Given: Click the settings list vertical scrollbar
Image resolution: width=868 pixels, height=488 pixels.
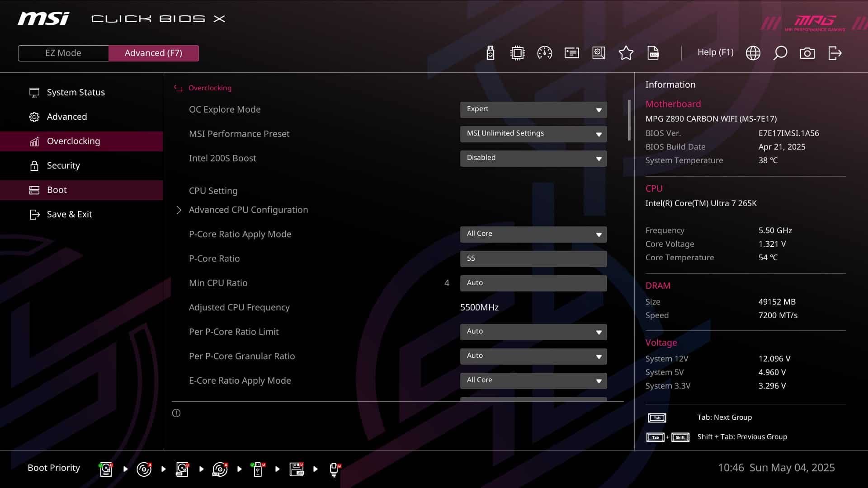Looking at the screenshot, I should 629,120.
